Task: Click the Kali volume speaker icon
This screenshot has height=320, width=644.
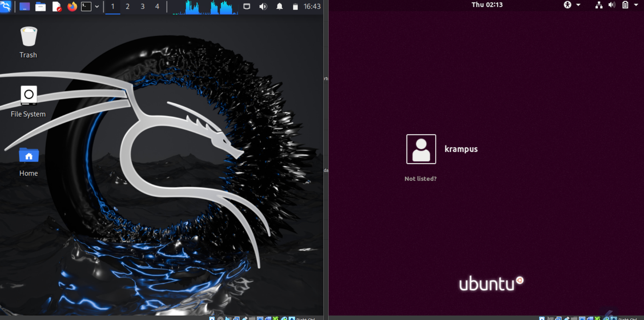Action: [x=263, y=7]
